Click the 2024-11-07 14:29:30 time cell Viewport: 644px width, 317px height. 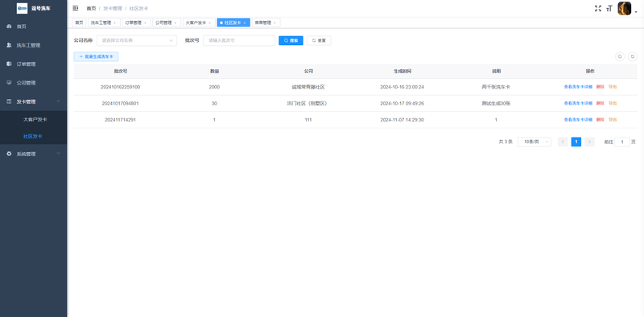click(x=402, y=120)
